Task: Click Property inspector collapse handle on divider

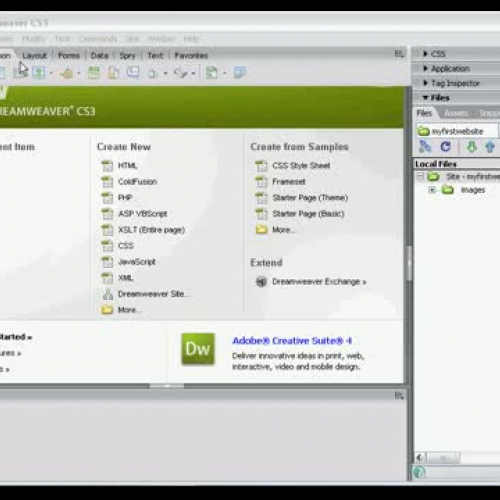Action: point(167,386)
